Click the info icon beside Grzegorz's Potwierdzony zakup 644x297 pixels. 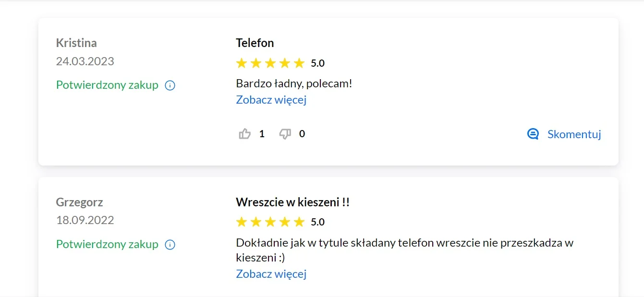coord(170,245)
